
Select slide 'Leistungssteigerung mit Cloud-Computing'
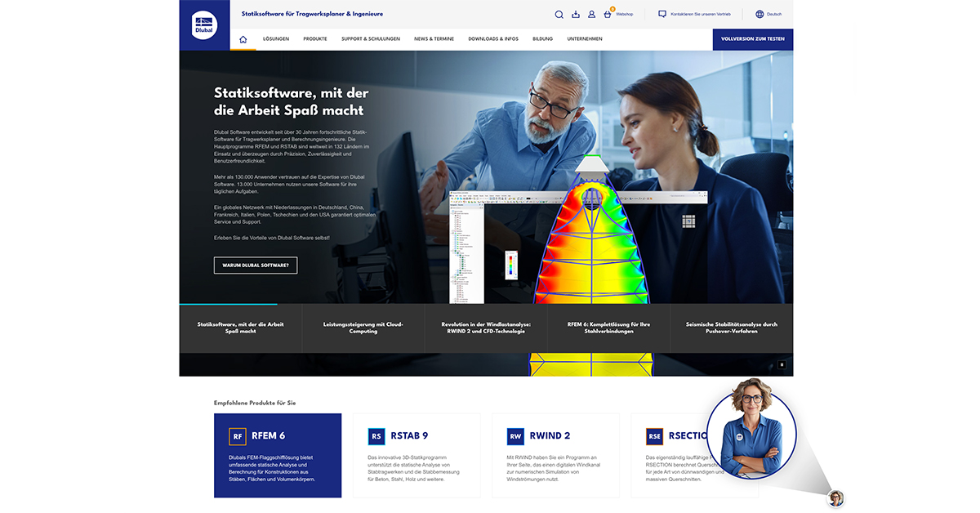[363, 328]
